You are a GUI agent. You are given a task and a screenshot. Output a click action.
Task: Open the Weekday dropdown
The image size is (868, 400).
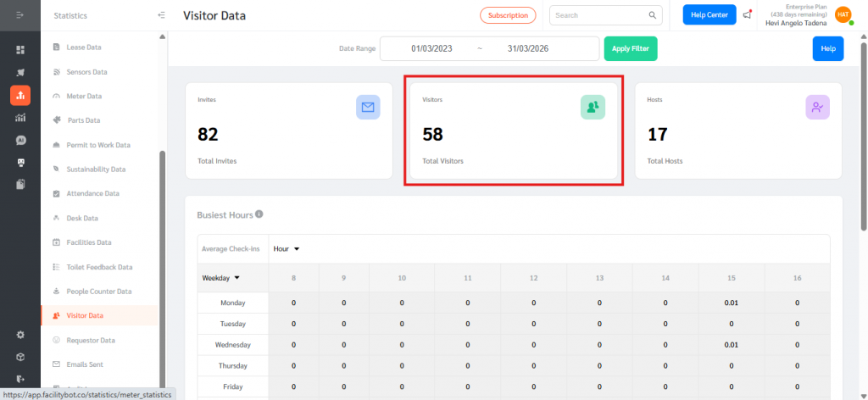[x=220, y=277]
